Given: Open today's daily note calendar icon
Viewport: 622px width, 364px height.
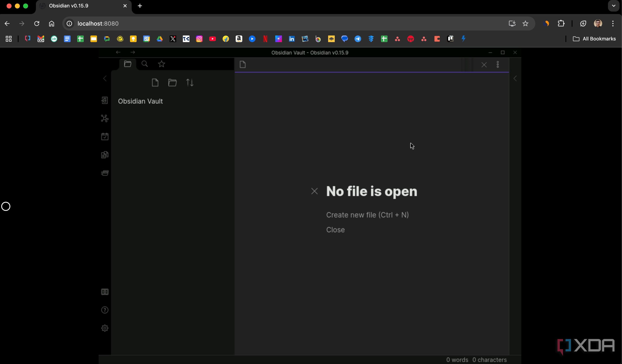Looking at the screenshot, I should 105,136.
